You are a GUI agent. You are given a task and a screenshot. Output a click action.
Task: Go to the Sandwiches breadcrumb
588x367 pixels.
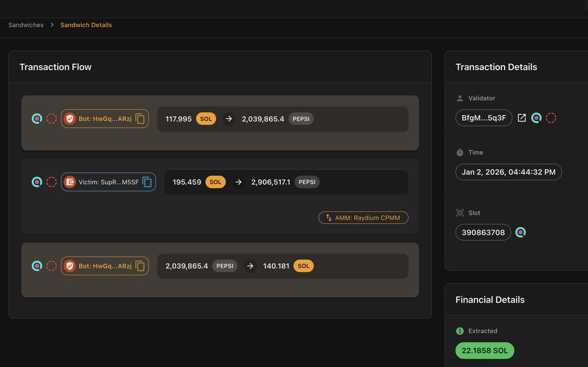coord(26,25)
